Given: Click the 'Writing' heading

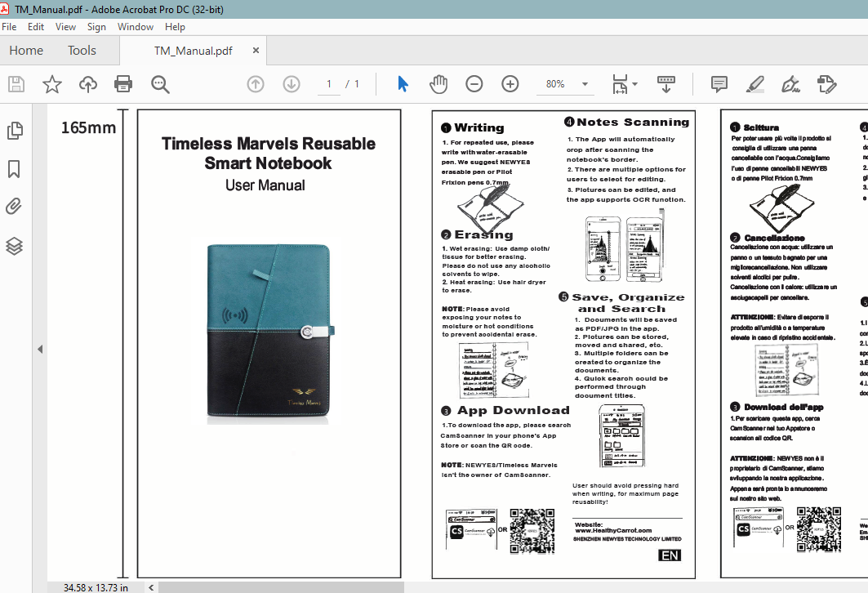Looking at the screenshot, I should pos(479,127).
